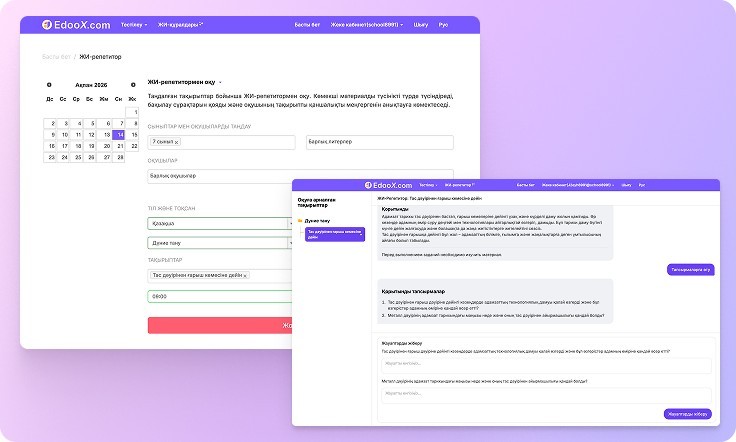
Task: Click the class selection field containing '7 сынып'
Action: point(221,142)
